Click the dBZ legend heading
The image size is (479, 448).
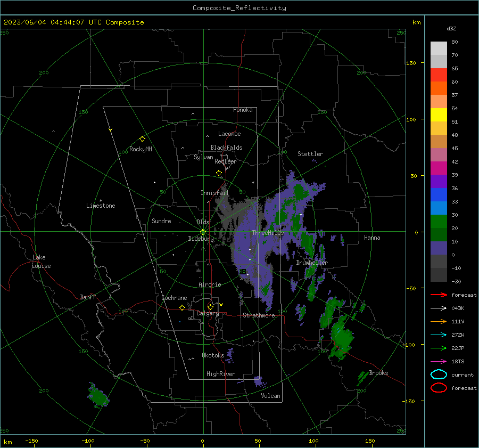pyautogui.click(x=451, y=28)
